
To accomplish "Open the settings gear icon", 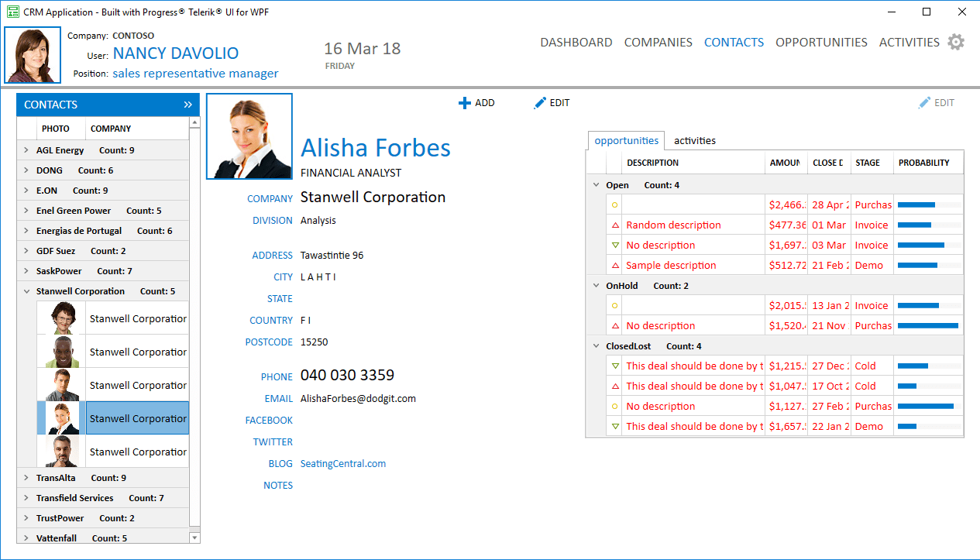I will [x=956, y=42].
